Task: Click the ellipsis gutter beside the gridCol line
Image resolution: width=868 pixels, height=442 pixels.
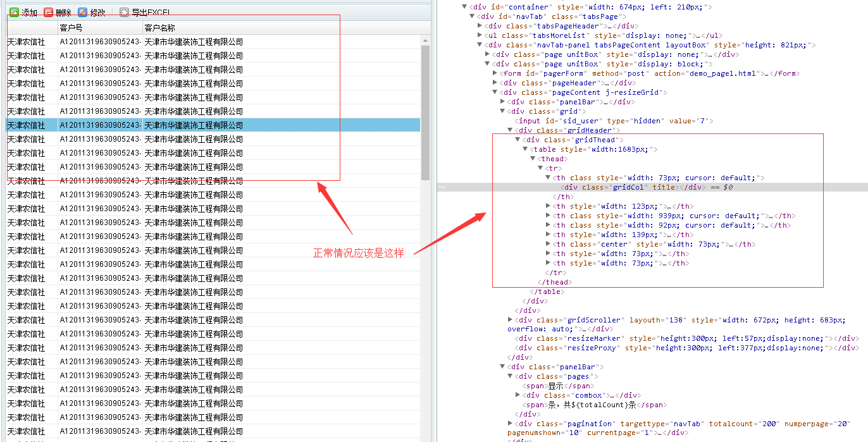Action: 442,187
